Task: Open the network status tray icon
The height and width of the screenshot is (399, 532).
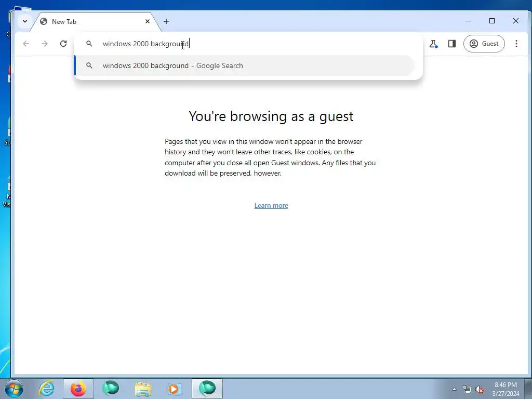Action: click(x=467, y=390)
